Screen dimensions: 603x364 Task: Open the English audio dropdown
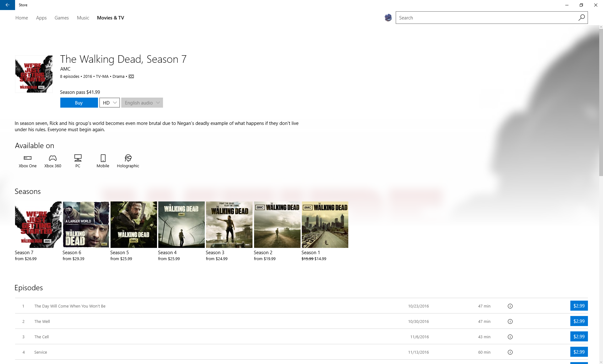[142, 103]
